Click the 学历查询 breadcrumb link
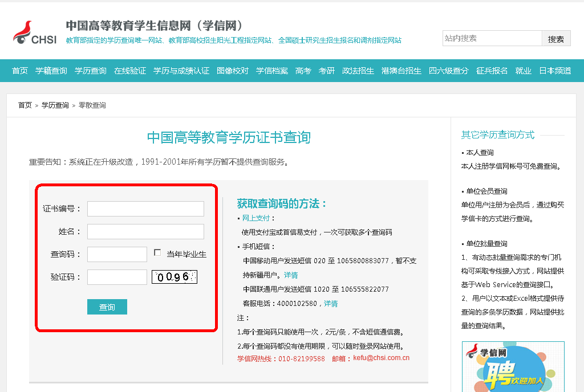584x392 pixels. point(55,105)
